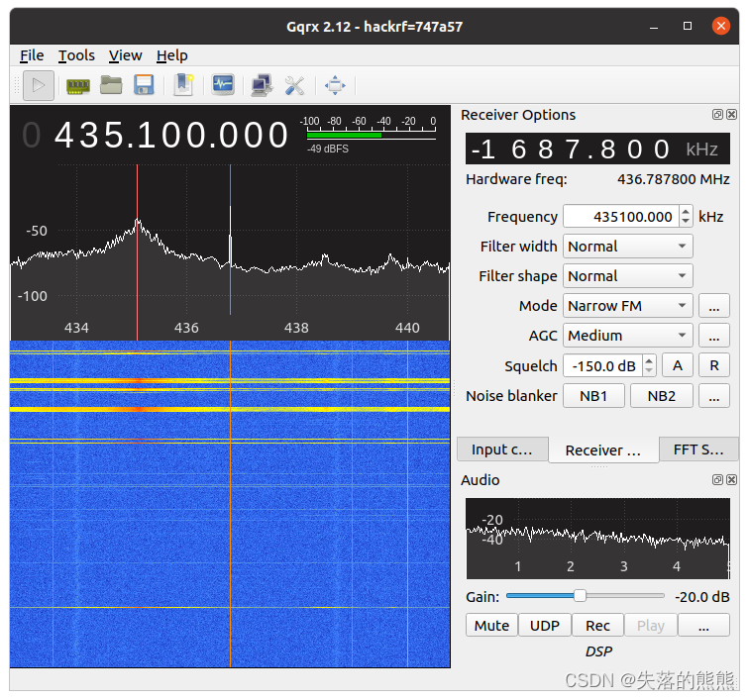Viewport: 749px width, 700px height.
Task: Click the signal strength dBFS meter
Action: (372, 135)
